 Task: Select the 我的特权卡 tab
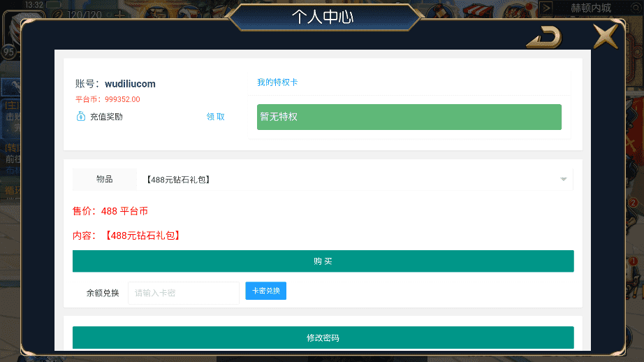[x=277, y=82]
